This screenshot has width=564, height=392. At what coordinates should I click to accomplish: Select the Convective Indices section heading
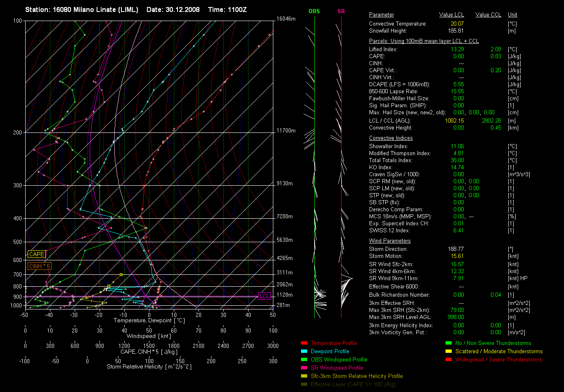point(391,138)
